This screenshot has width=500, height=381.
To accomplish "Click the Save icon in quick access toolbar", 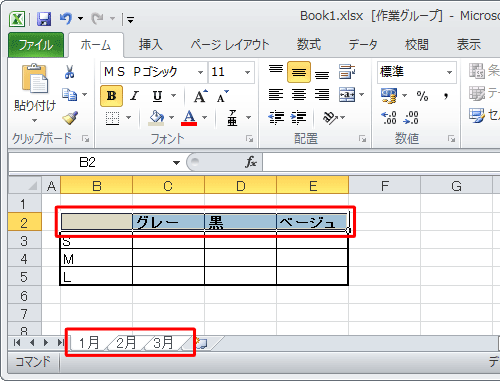I will (44, 19).
